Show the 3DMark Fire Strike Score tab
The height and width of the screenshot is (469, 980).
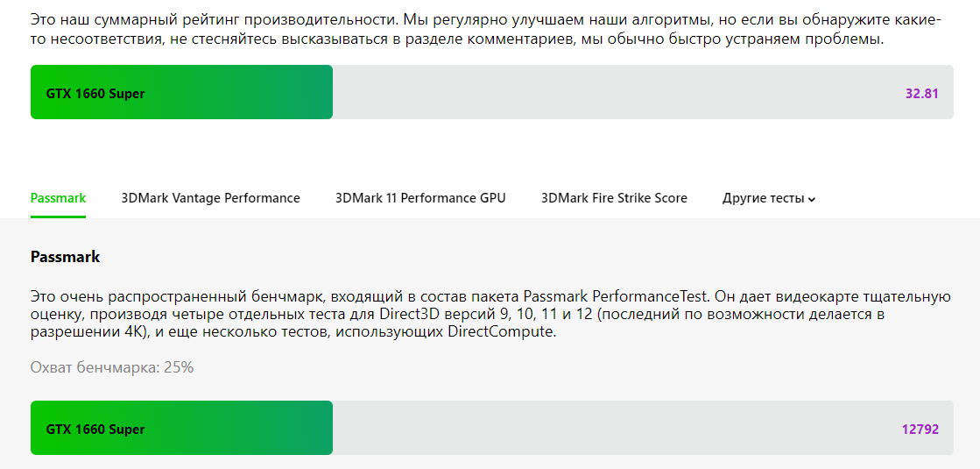tap(615, 198)
